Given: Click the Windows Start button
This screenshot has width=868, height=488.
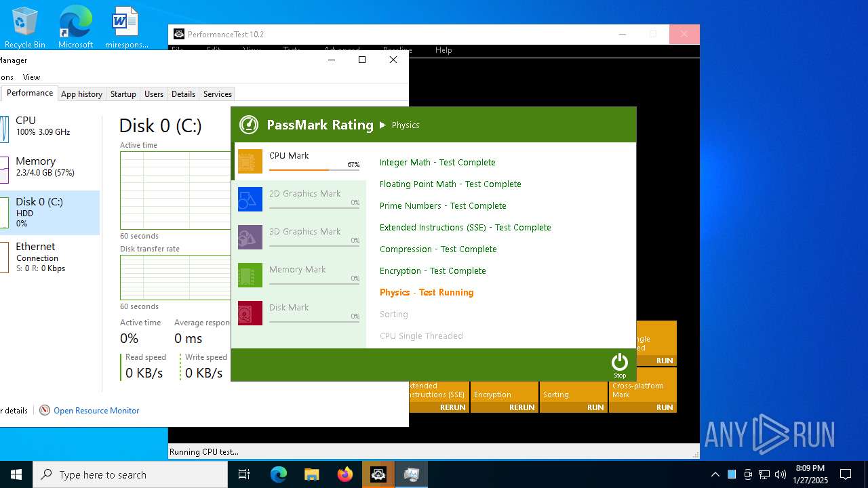Looking at the screenshot, I should [16, 474].
